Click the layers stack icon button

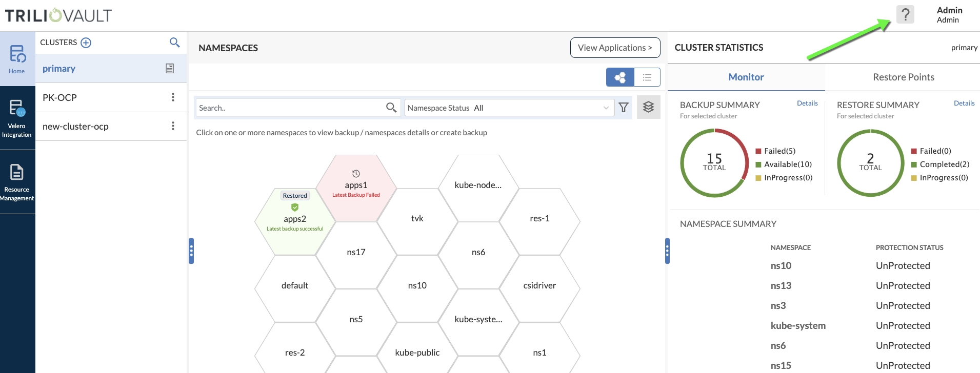(648, 107)
